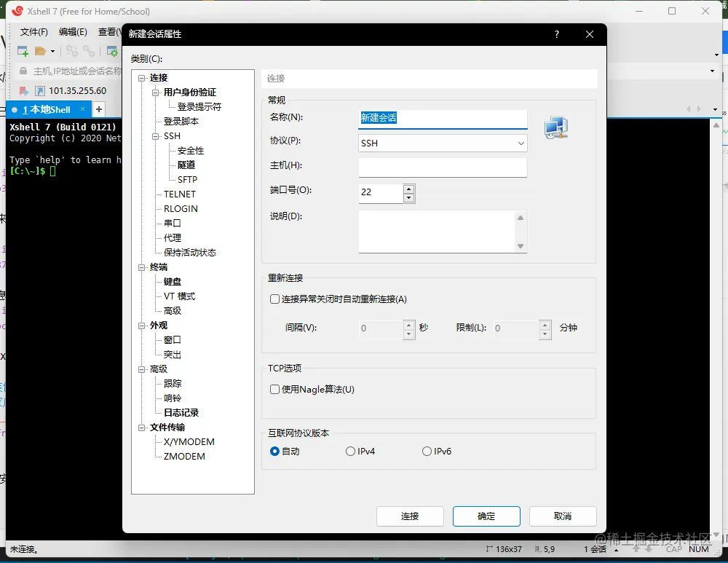Screen dimensions: 728x563
Task: Select the 自动 protocol version radio
Action: click(x=275, y=451)
